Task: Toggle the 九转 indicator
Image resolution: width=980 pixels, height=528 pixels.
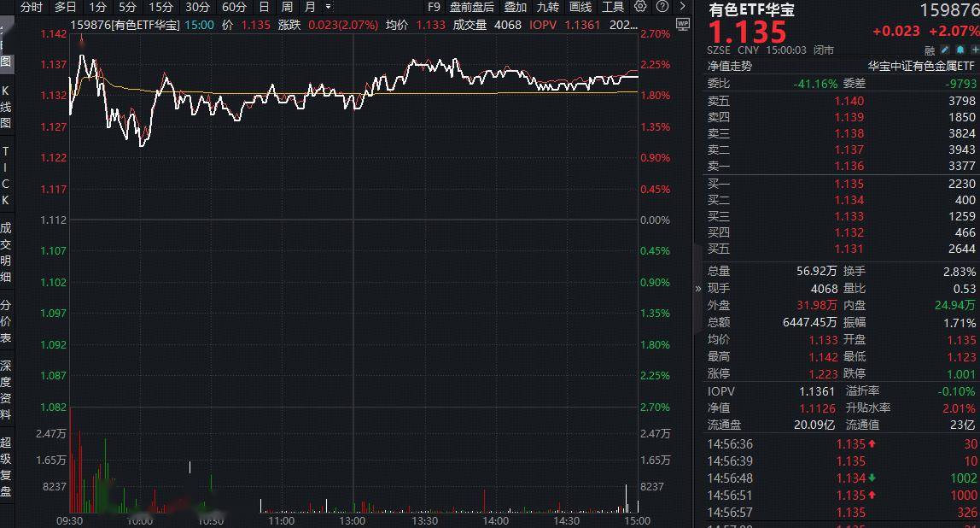Action: [x=548, y=7]
